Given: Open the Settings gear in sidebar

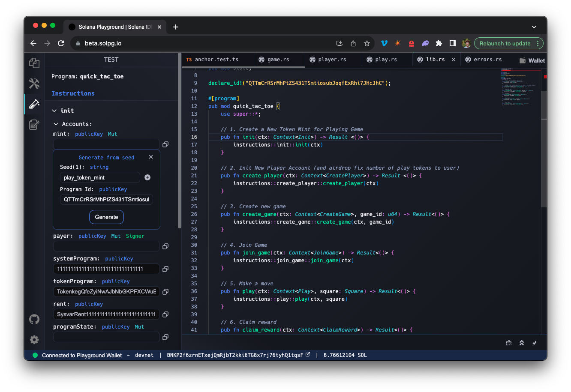Looking at the screenshot, I should (34, 340).
